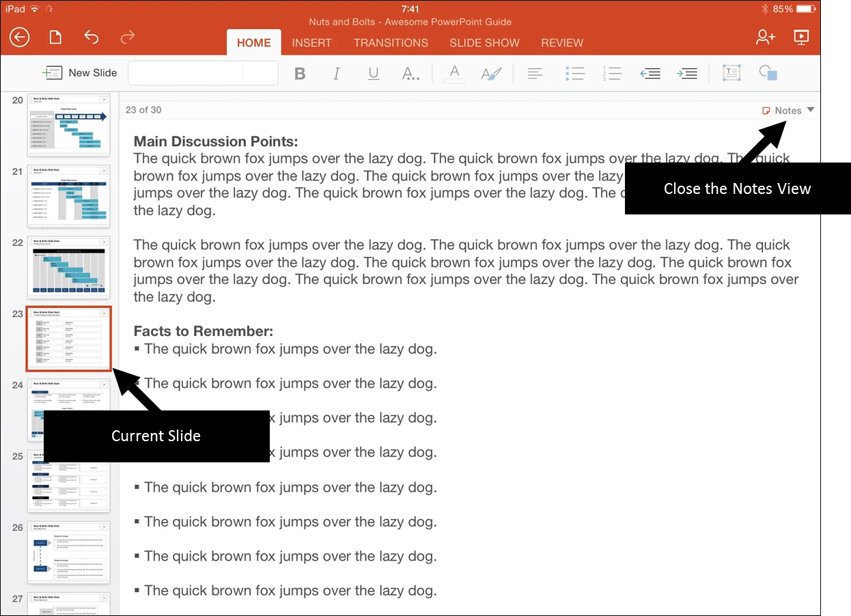Choose a font color

pos(454,74)
